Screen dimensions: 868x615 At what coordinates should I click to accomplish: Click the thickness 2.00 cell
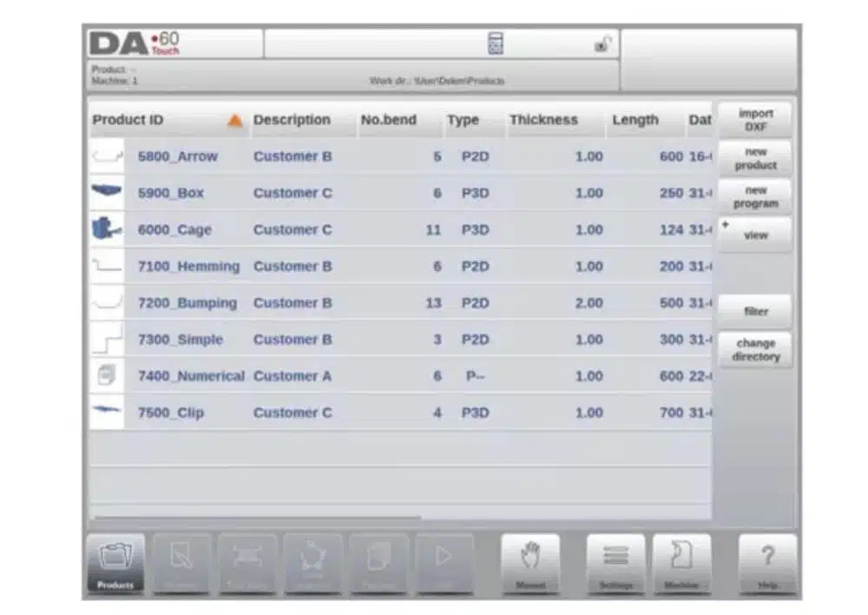click(589, 303)
